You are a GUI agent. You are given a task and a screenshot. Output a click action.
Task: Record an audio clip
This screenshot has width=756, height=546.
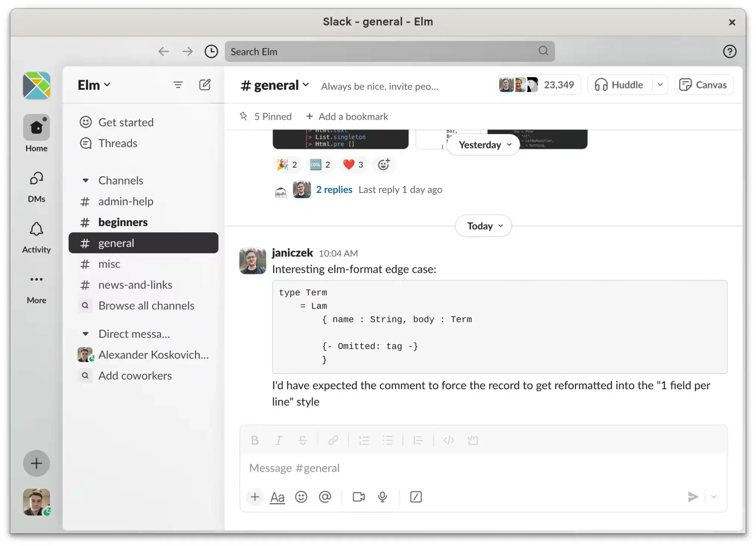[382, 497]
